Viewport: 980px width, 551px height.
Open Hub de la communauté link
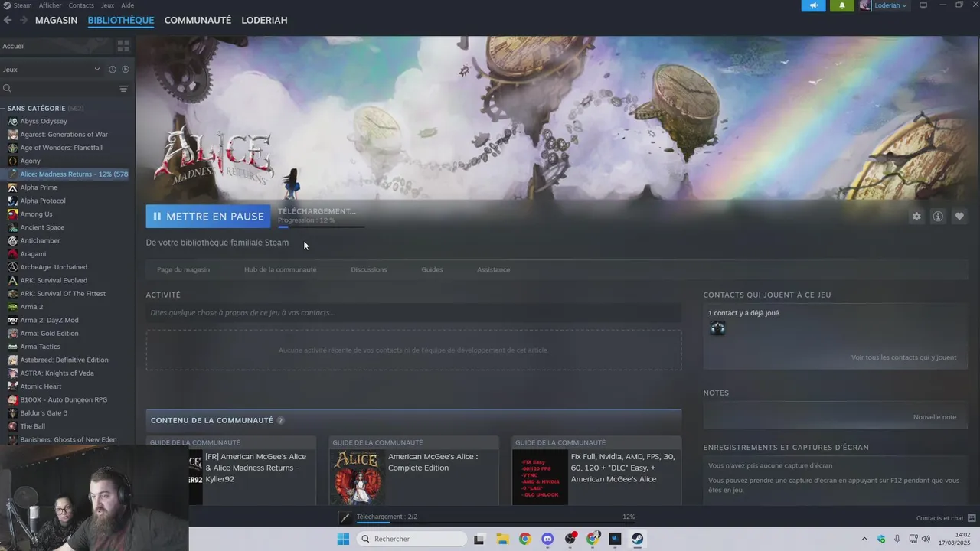pyautogui.click(x=280, y=269)
